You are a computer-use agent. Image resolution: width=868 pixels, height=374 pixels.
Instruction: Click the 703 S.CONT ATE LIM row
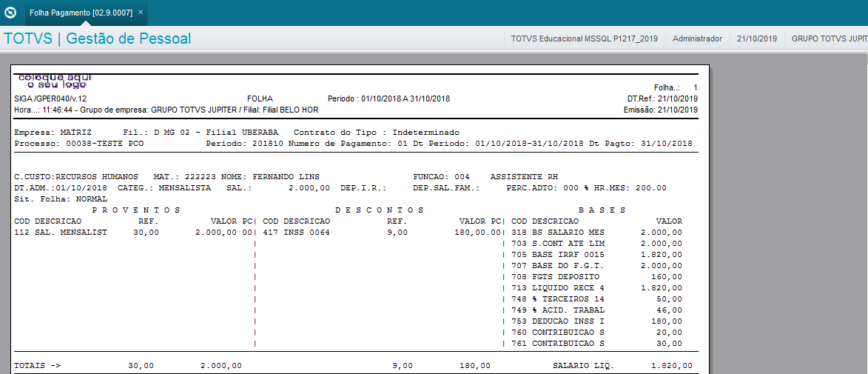coord(596,244)
